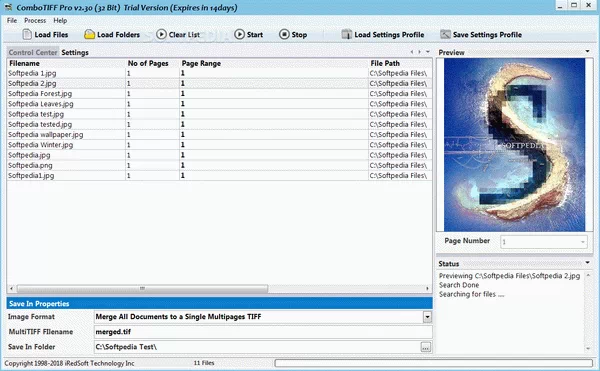Select the row Softpedia1.jpg
This screenshot has height=371, width=600.
[x=219, y=176]
